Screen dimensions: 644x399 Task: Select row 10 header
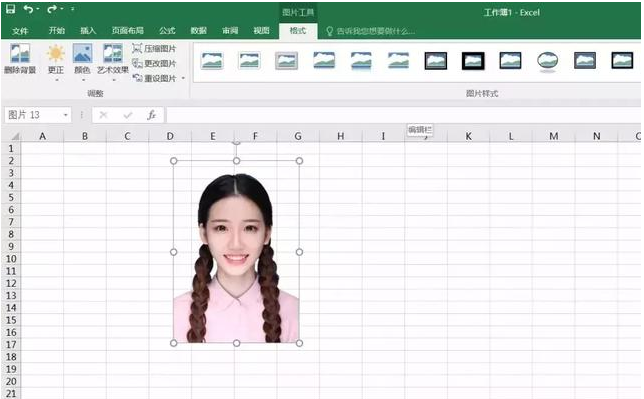tap(11, 259)
